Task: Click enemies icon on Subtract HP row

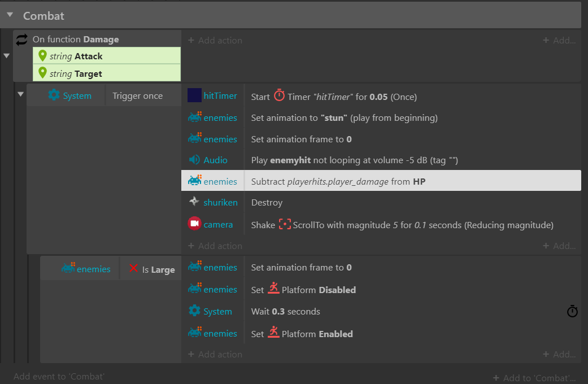Action: click(195, 180)
